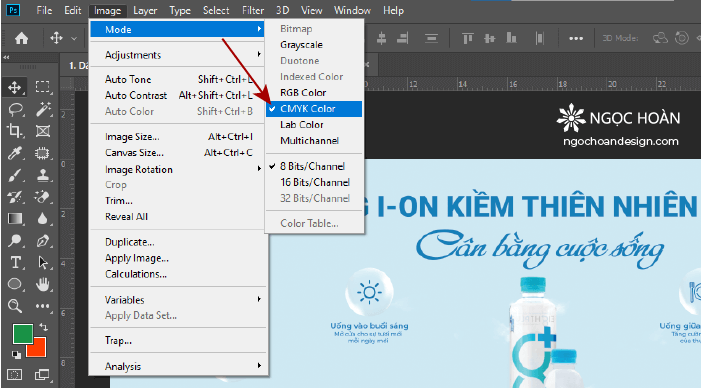Open the Filter menu

tap(253, 10)
